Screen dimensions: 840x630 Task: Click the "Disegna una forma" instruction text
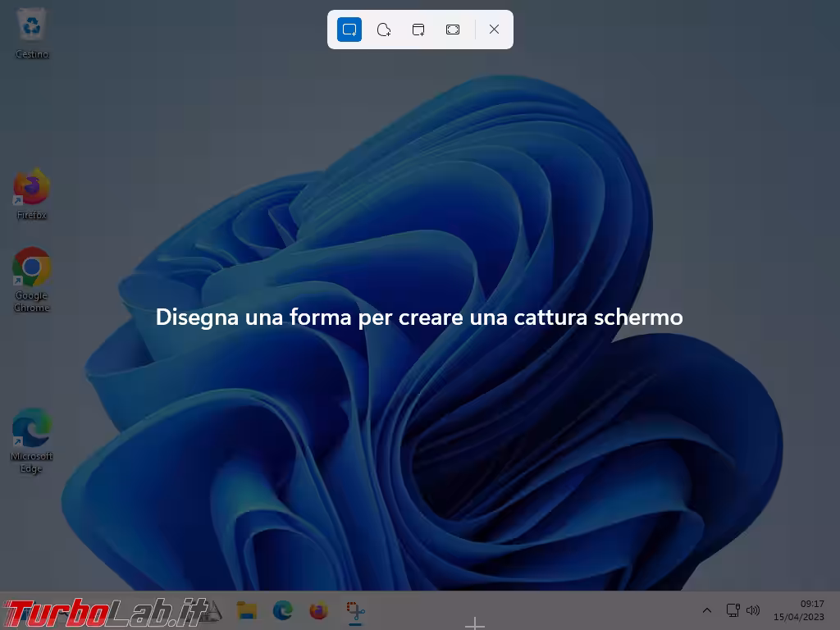[419, 317]
